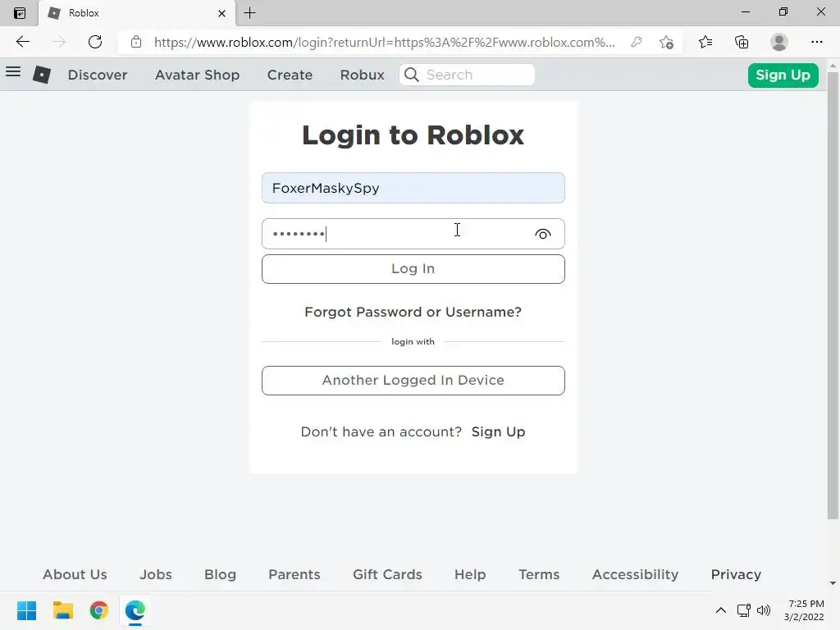Refresh the Roblox login page

[x=95, y=42]
